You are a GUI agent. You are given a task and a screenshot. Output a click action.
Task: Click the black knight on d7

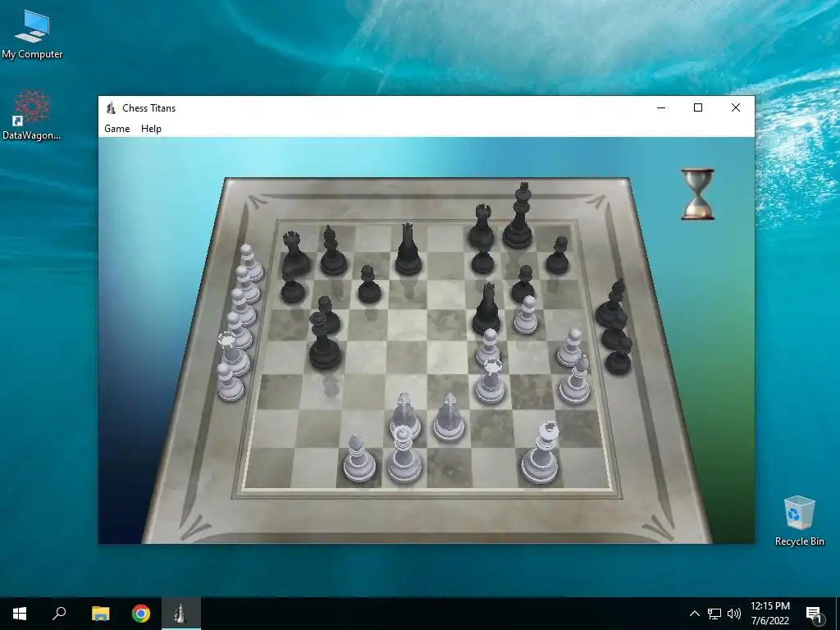coord(409,249)
